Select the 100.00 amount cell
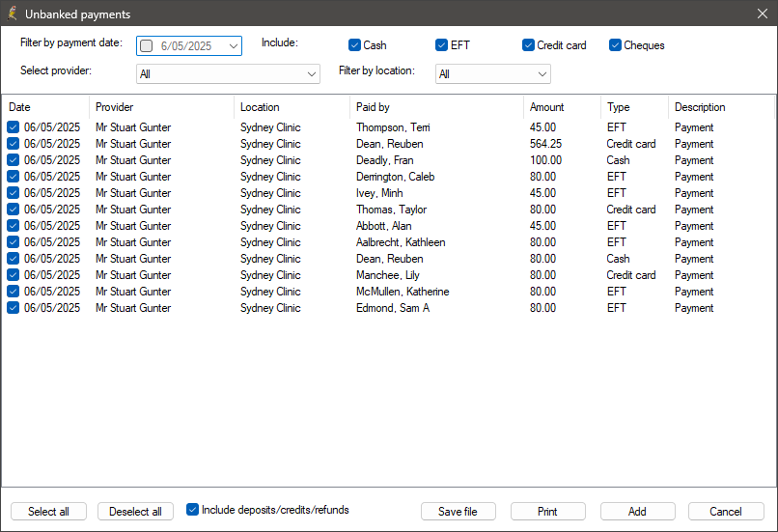The image size is (778, 532). 545,160
